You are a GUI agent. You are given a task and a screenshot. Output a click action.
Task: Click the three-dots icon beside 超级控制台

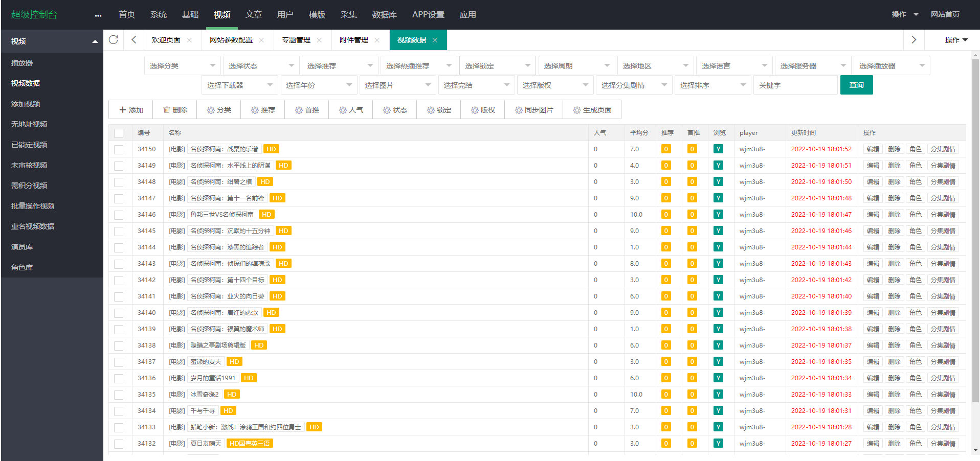point(98,15)
